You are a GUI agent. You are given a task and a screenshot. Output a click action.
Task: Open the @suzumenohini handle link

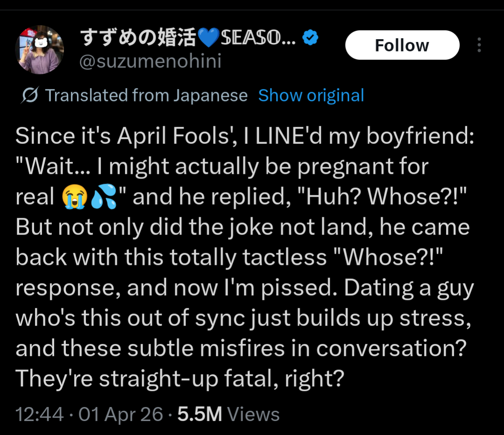(x=150, y=61)
